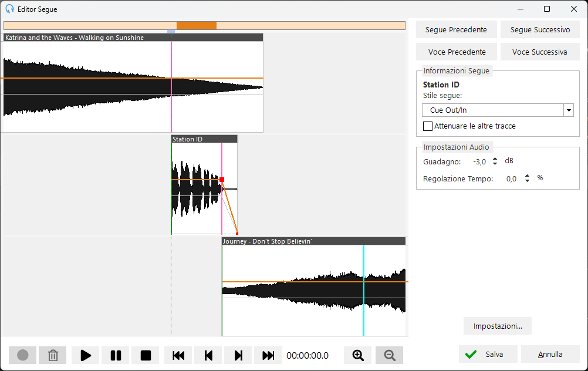Click the double-arrow fast-forward button

coord(268,355)
